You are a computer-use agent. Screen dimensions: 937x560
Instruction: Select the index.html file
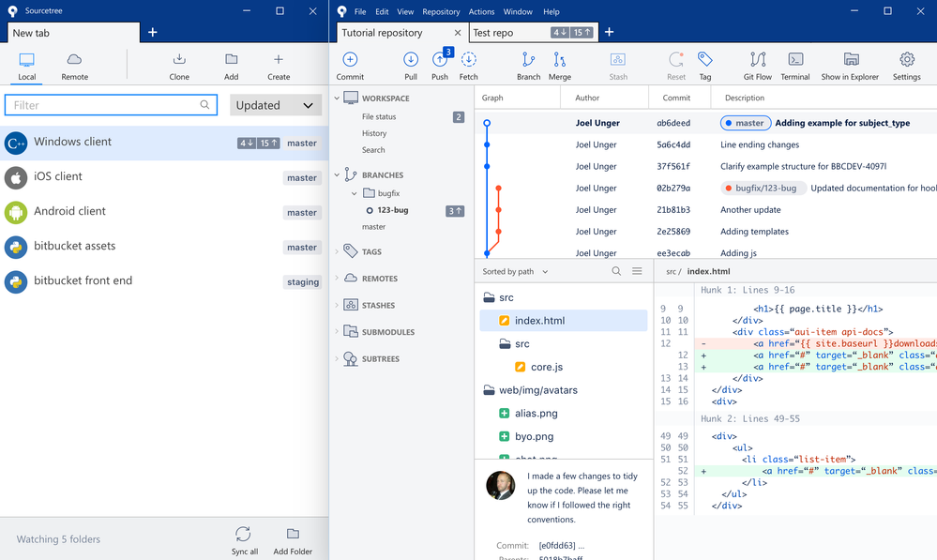click(564, 321)
